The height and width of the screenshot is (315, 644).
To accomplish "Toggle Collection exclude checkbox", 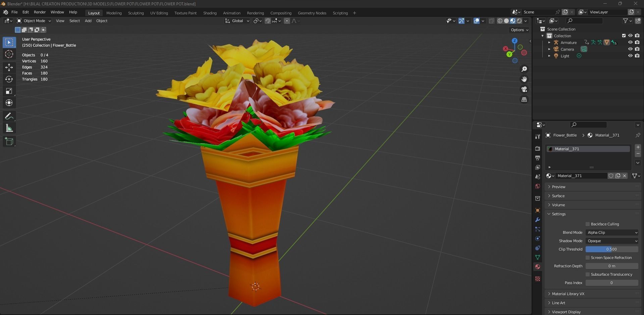I will click(624, 36).
